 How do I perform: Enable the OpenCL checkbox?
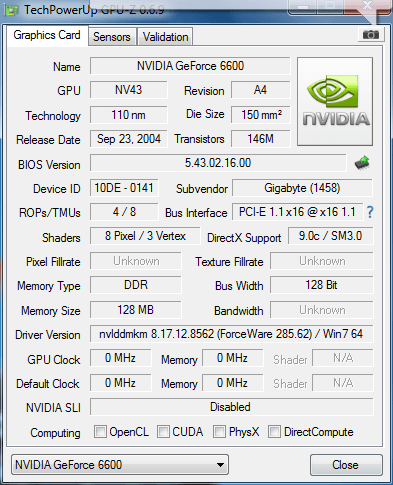pos(100,431)
